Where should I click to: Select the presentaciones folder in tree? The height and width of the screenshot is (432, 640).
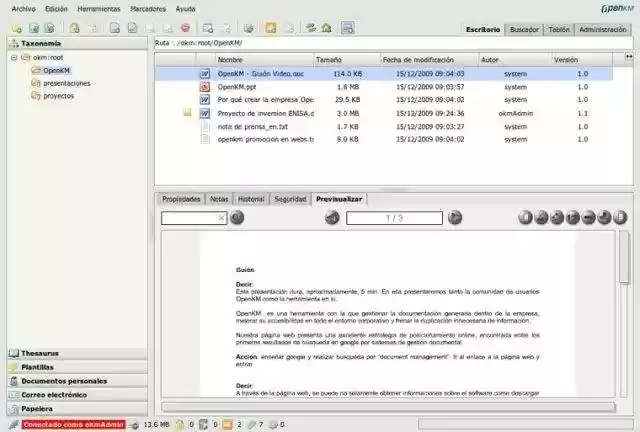click(67, 83)
